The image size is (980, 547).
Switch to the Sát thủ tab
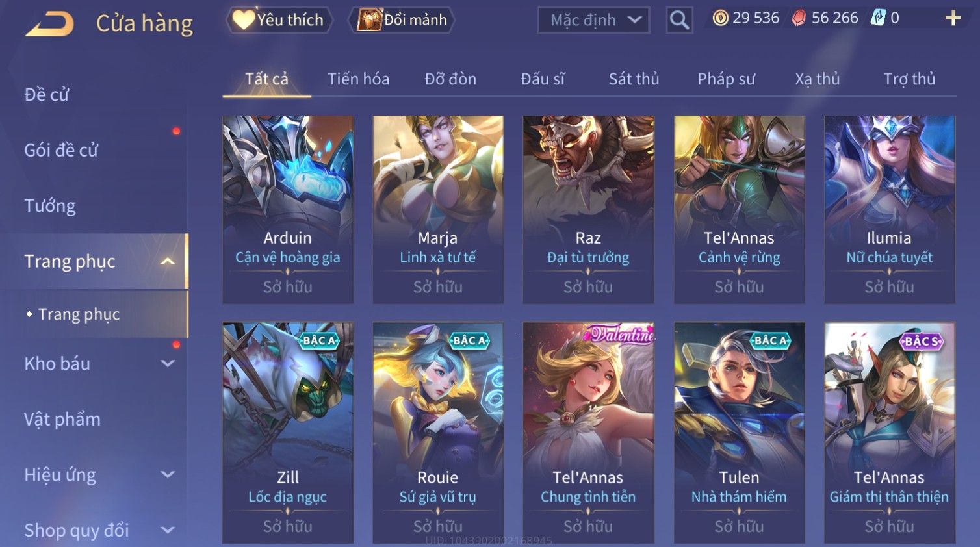pos(634,79)
